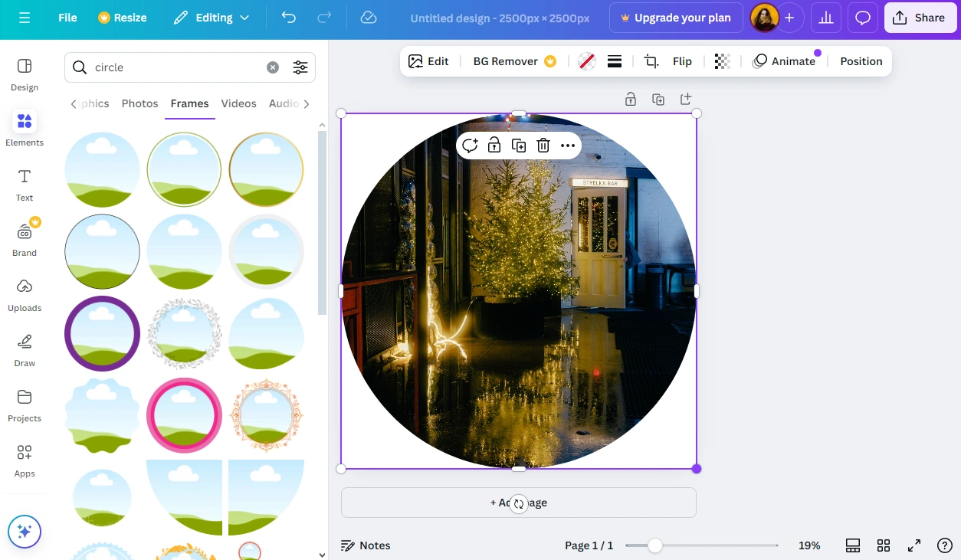The image size is (961, 560).
Task: Switch to the Videos tab
Action: tap(239, 103)
